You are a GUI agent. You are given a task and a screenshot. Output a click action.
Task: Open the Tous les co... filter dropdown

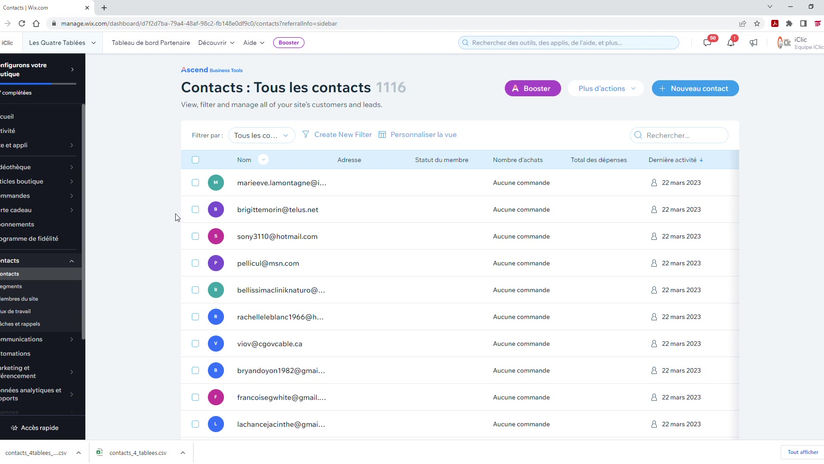261,135
